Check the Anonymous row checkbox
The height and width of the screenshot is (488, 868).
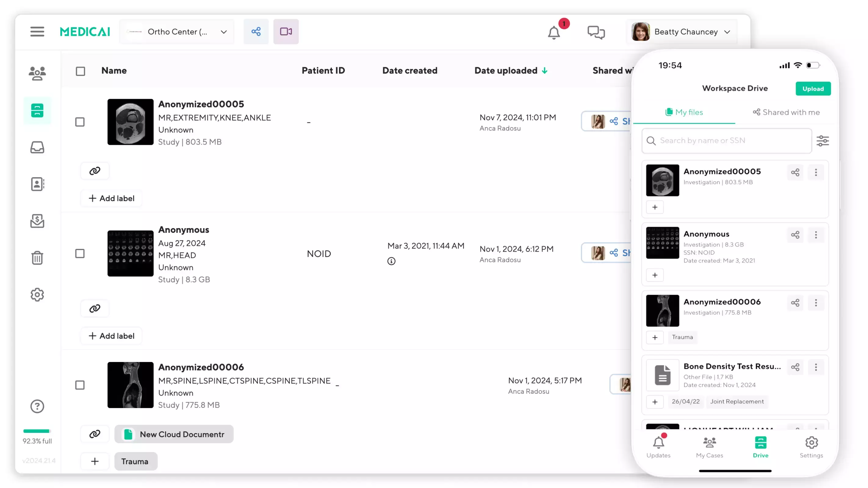tap(80, 253)
